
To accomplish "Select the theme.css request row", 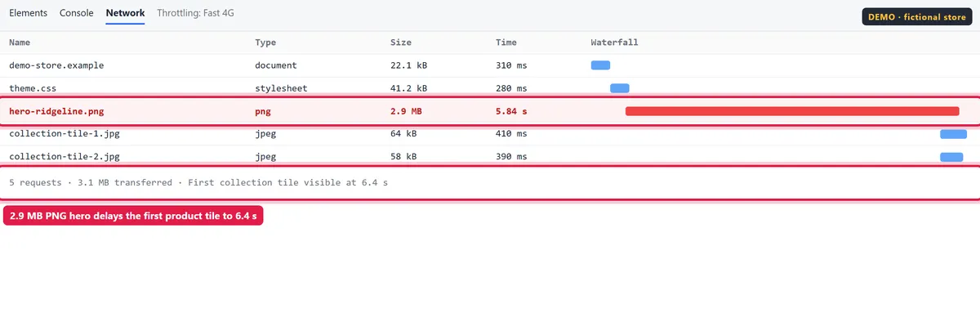I will point(490,87).
